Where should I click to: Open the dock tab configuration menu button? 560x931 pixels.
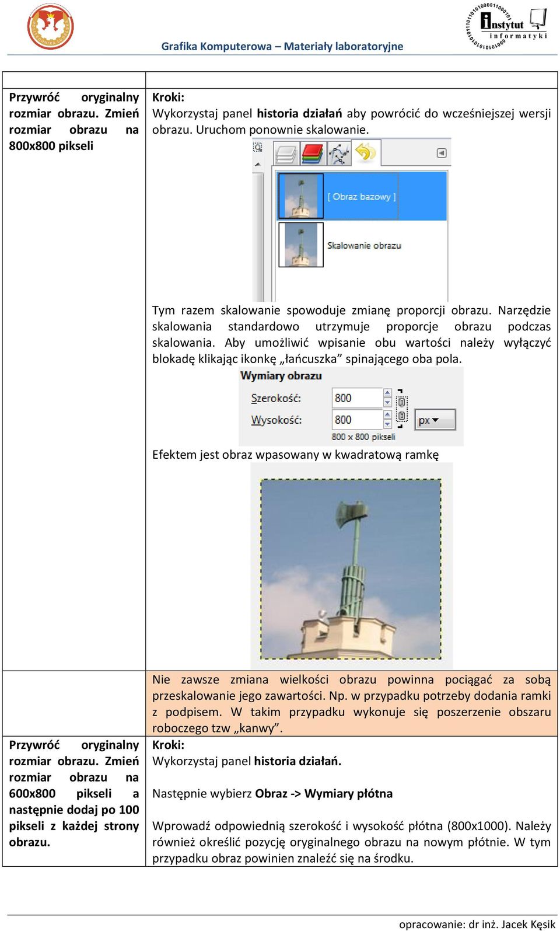tap(442, 153)
